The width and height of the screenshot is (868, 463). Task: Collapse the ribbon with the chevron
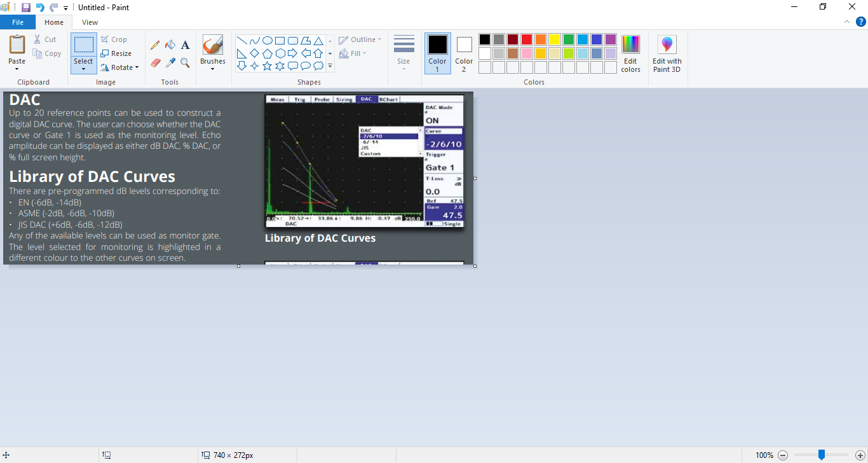click(846, 22)
